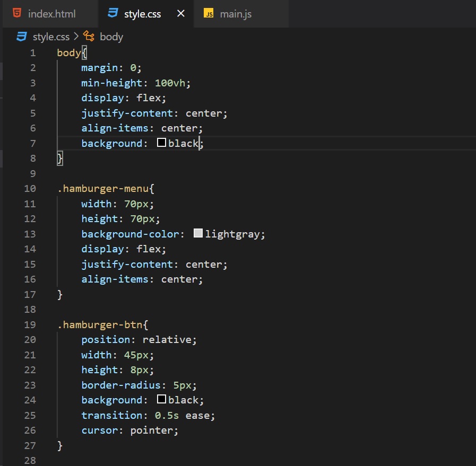This screenshot has width=476, height=466.
Task: Click line number 10 in the gutter
Action: [x=30, y=189]
